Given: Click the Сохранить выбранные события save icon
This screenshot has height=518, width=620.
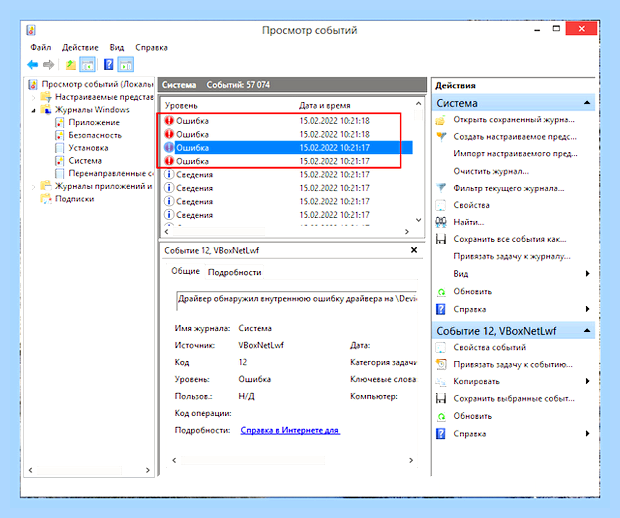Looking at the screenshot, I should (440, 399).
